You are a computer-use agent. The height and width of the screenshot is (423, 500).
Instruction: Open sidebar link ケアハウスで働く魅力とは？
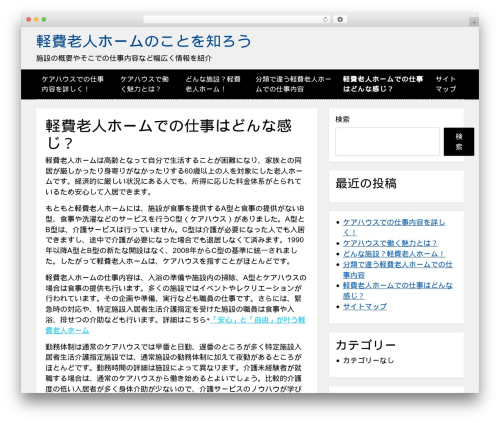390,243
